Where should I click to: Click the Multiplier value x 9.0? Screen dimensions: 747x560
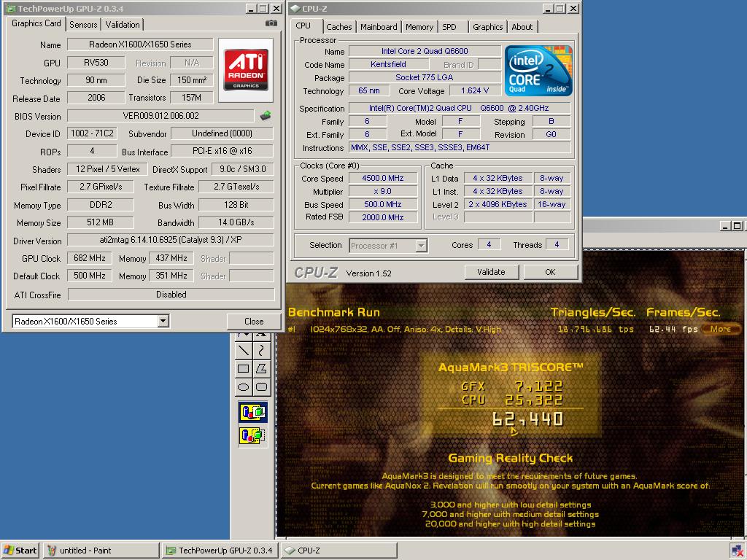coord(383,191)
